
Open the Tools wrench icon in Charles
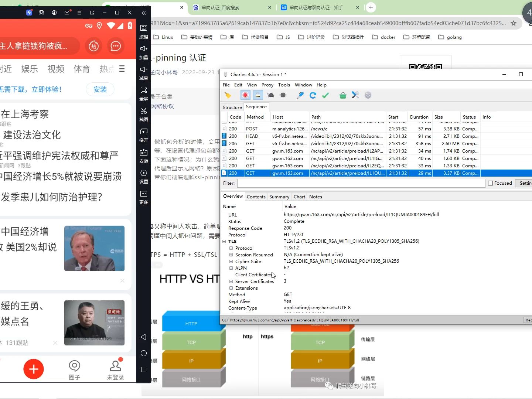coord(355,95)
